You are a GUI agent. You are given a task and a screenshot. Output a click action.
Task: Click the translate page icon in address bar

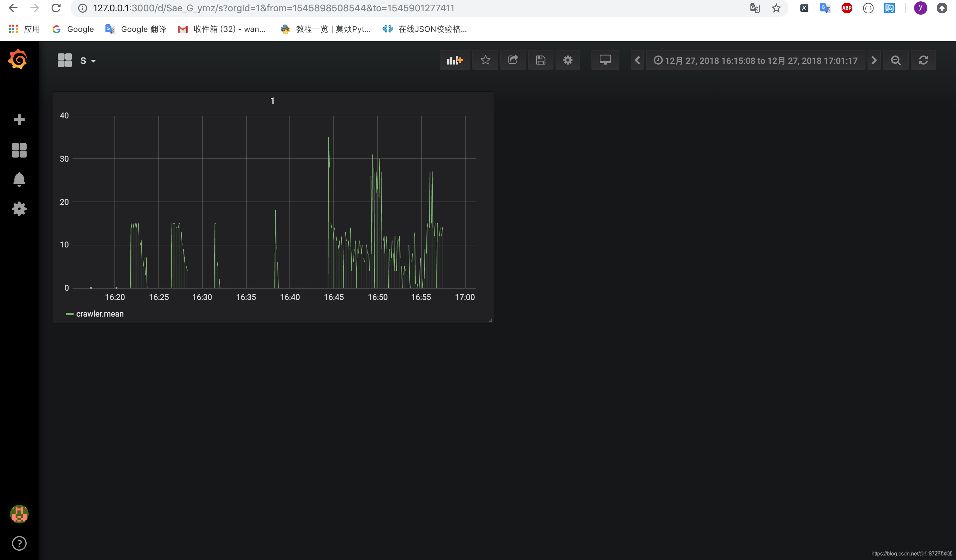(754, 8)
